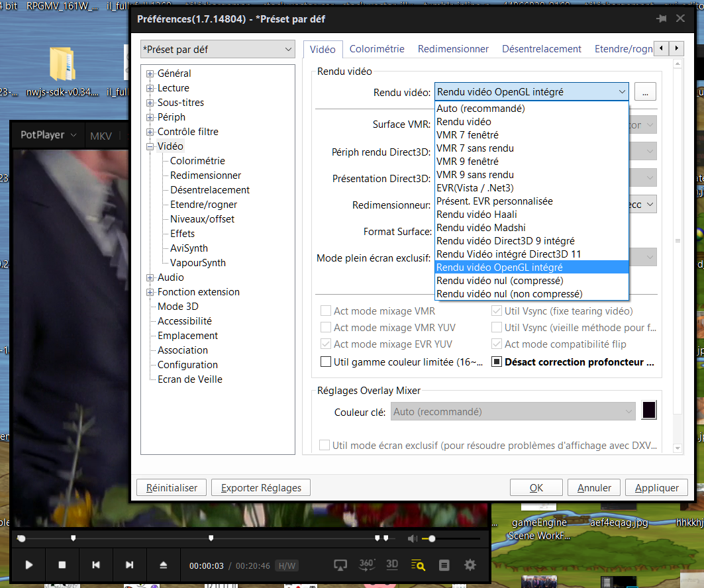
Task: Skip to next track in PotPlayer
Action: [x=129, y=565]
